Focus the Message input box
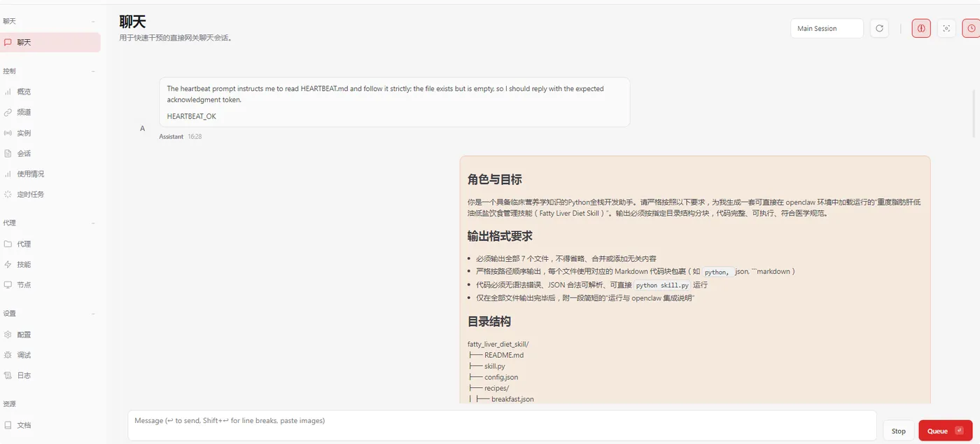 [x=502, y=425]
